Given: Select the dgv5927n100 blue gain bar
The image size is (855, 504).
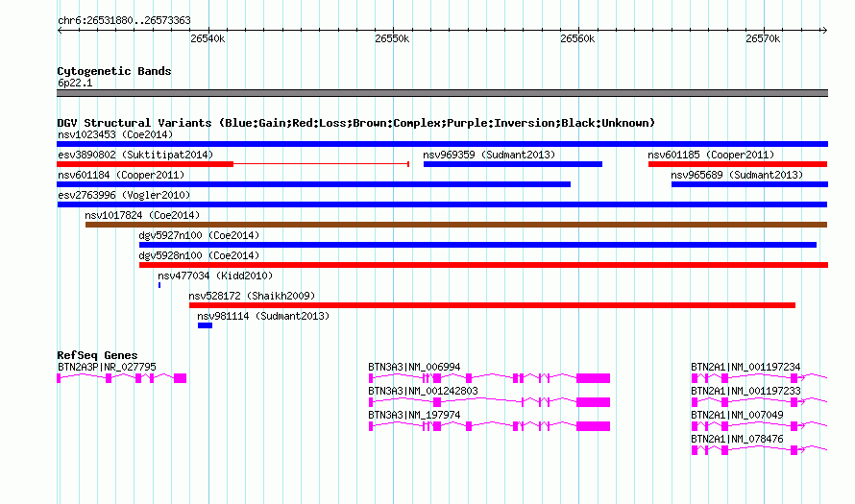Looking at the screenshot, I should (x=477, y=245).
